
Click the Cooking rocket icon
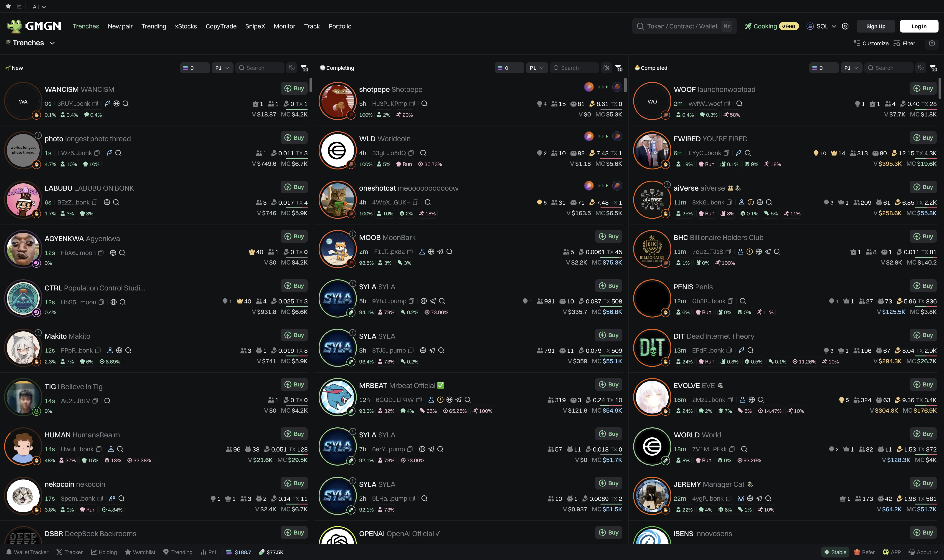coord(748,26)
